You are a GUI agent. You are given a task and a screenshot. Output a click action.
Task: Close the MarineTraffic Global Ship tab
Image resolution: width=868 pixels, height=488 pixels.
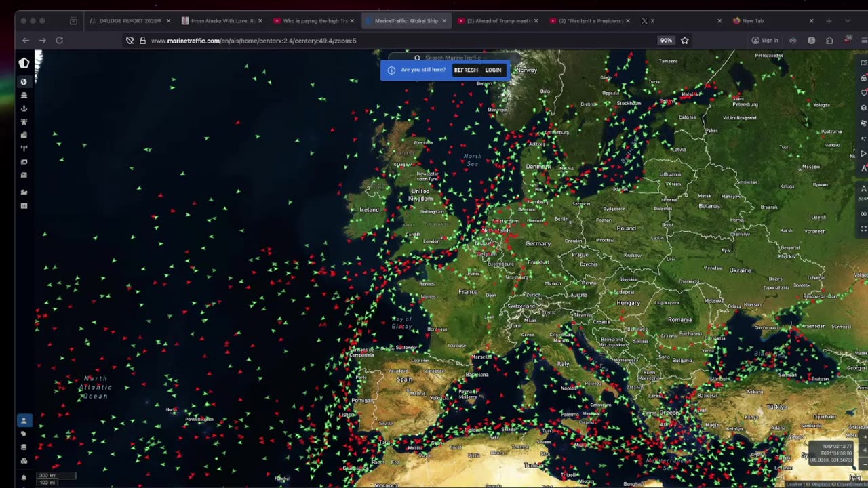pyautogui.click(x=444, y=21)
